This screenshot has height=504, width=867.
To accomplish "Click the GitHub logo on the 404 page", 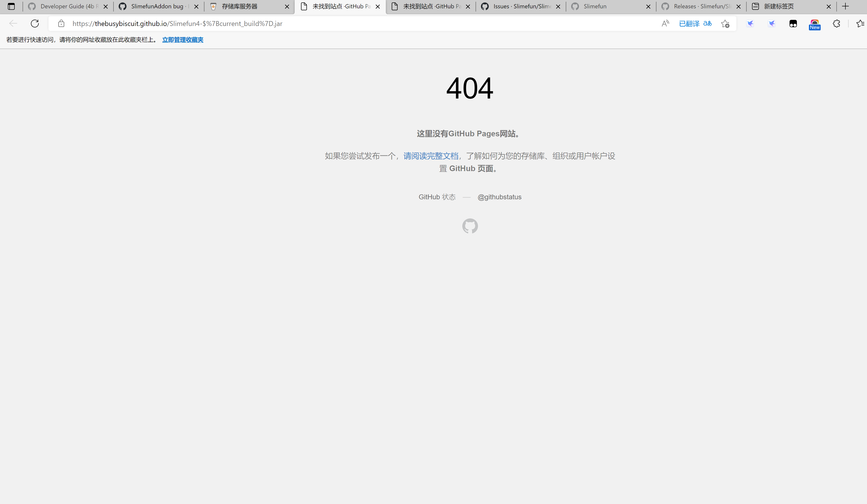I will pos(470,226).
